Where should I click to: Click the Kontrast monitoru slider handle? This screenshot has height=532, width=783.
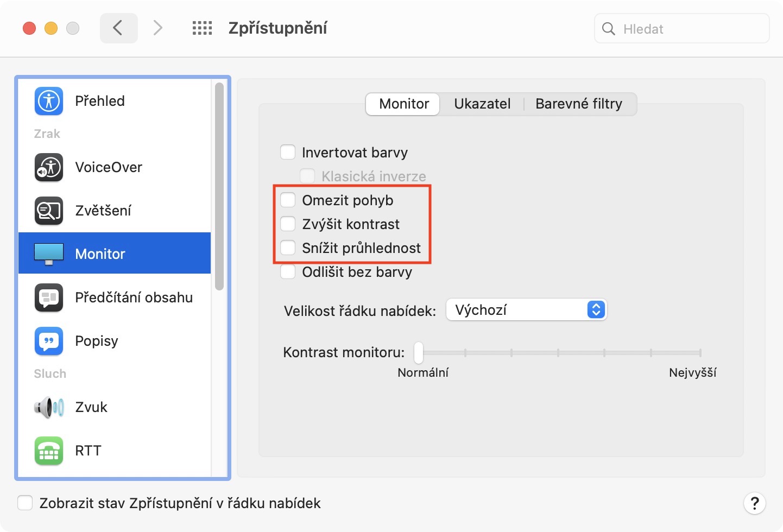(419, 353)
